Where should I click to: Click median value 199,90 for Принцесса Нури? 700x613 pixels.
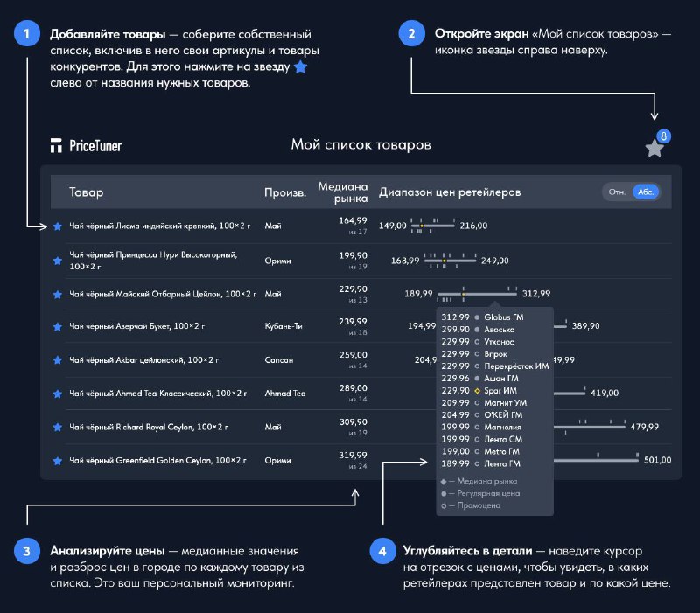click(353, 255)
